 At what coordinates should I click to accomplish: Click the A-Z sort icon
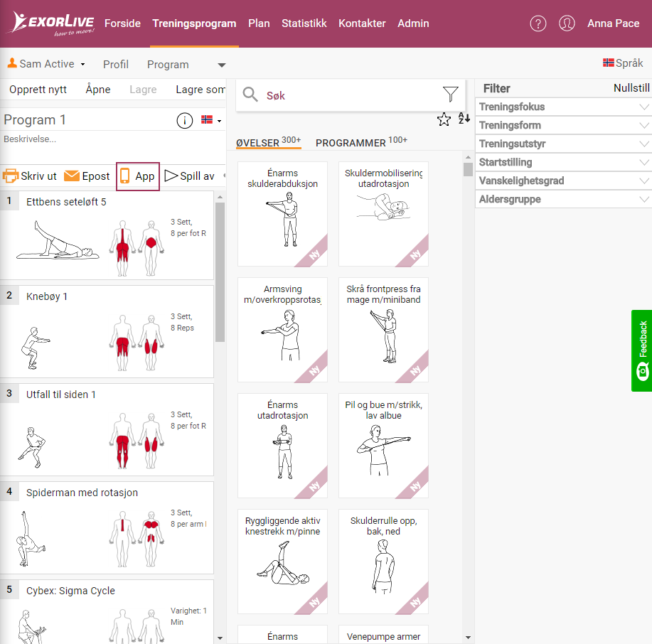pyautogui.click(x=464, y=119)
